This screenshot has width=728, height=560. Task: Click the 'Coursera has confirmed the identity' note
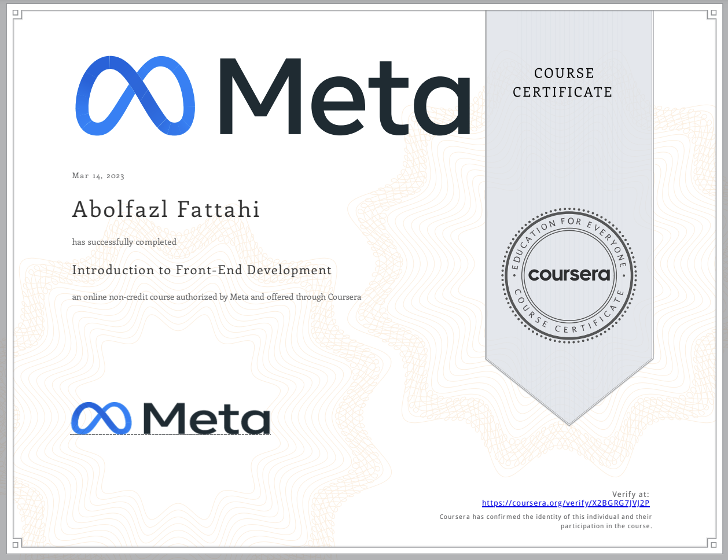point(546,521)
